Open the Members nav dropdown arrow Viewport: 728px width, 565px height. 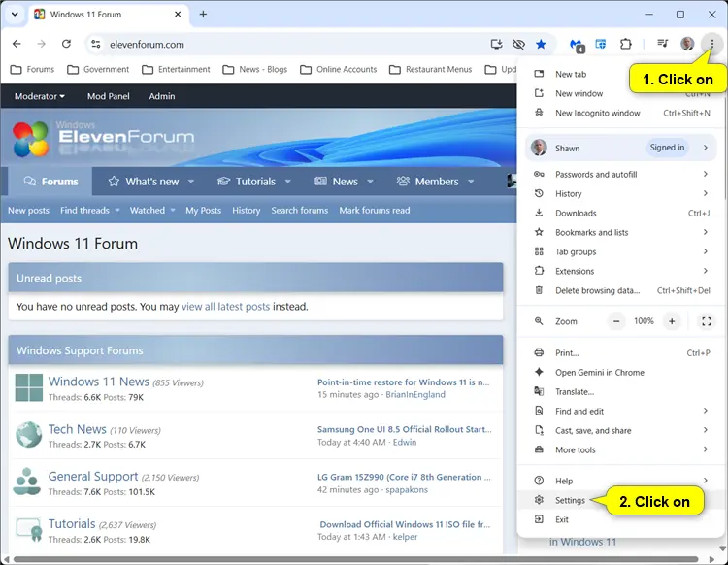(x=471, y=182)
